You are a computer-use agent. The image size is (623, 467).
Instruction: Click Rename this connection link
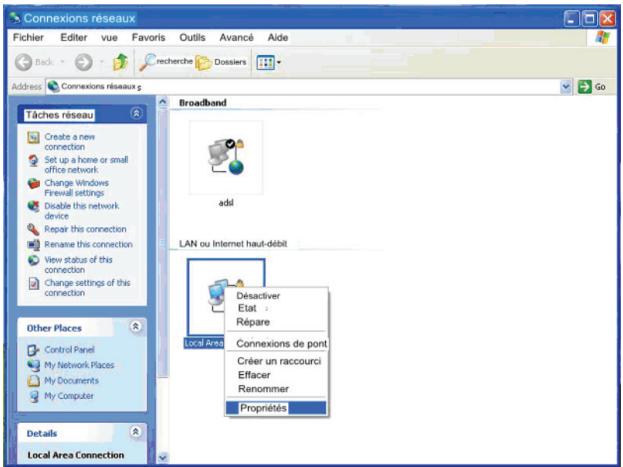click(x=88, y=244)
